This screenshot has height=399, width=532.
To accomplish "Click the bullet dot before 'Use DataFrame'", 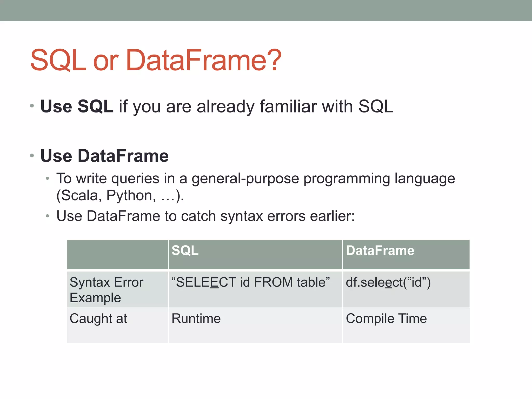I will click(x=32, y=156).
